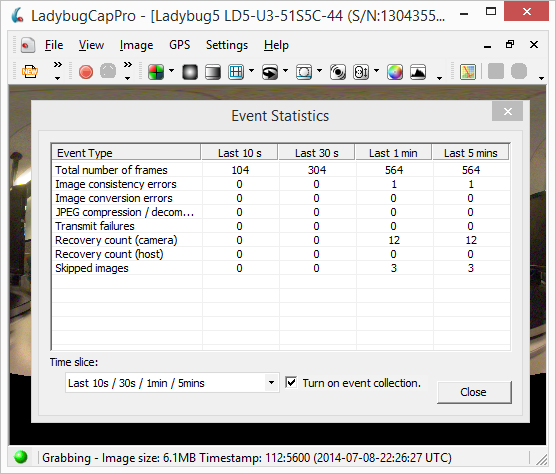Viewport: 556px width, 474px height.
Task: Open the Settings menu
Action: tap(227, 45)
